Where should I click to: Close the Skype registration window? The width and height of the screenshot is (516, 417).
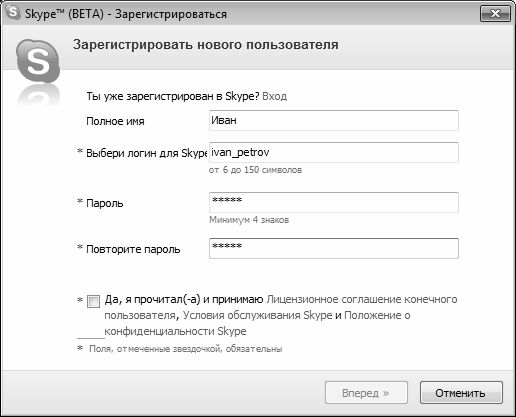coord(495,14)
